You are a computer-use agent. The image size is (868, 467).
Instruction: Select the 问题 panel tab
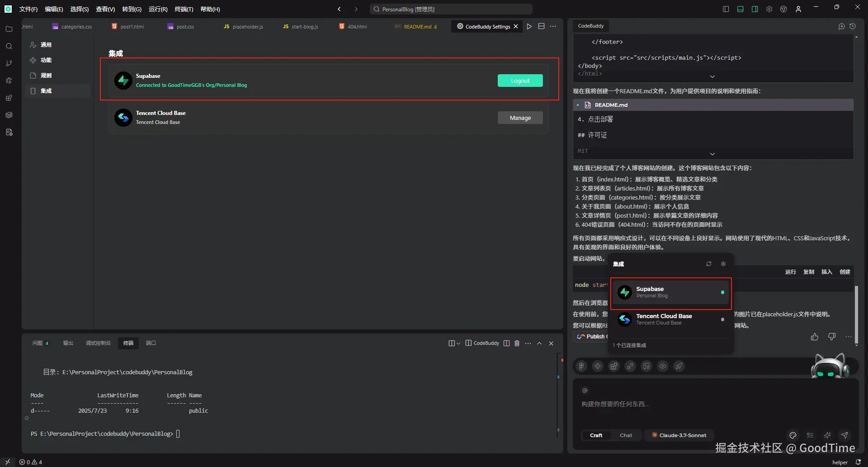40,343
